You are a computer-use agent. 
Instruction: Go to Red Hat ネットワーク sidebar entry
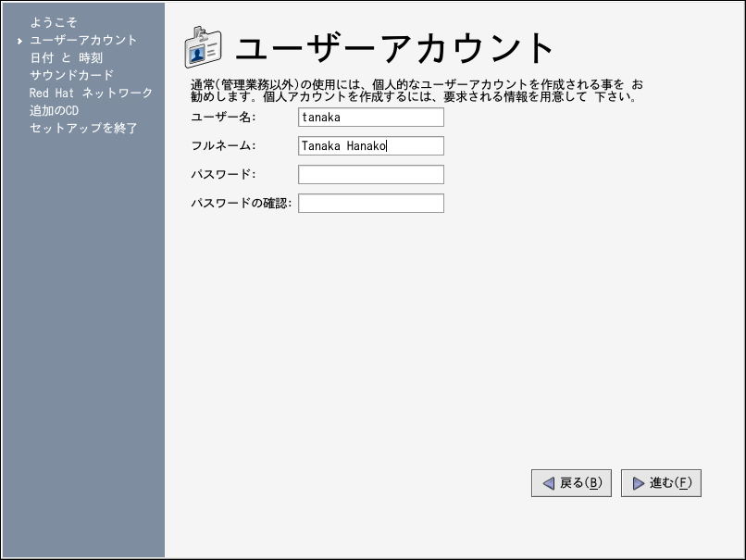[91, 93]
